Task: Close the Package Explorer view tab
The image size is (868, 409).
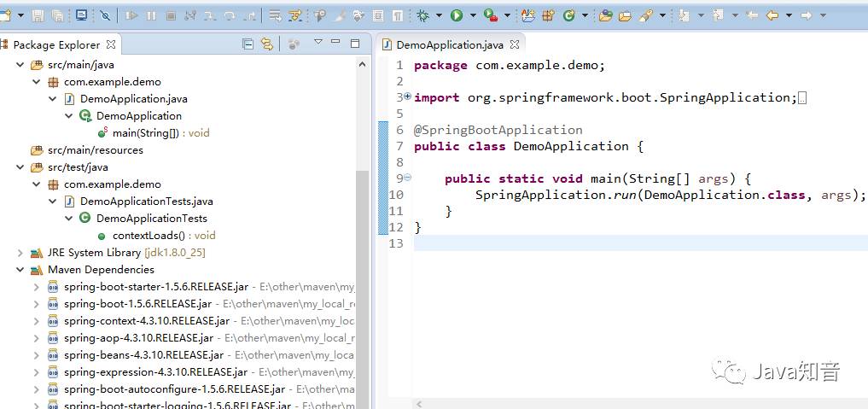Action: coord(111,44)
